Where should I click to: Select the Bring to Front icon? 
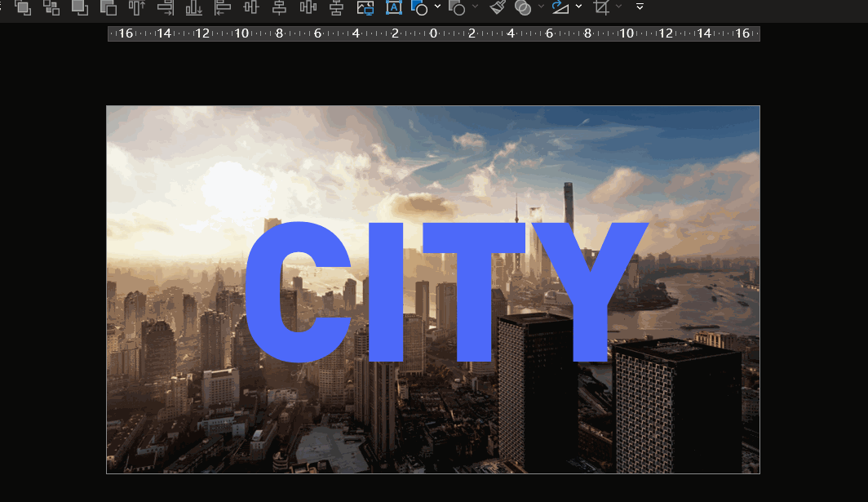(80, 7)
